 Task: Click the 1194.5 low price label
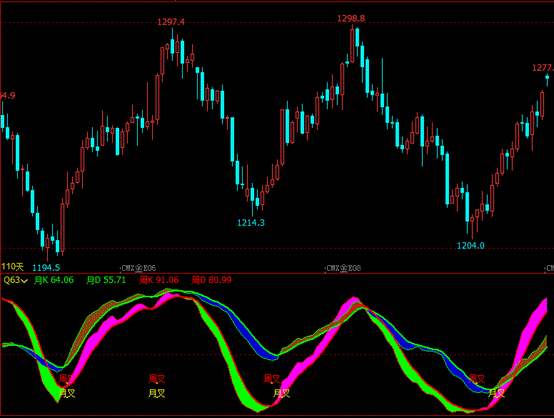pyautogui.click(x=46, y=267)
